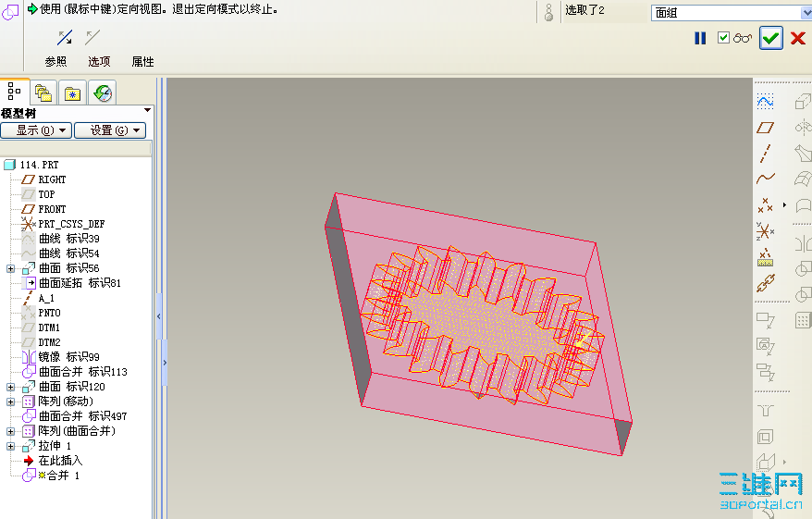Screen dimensions: 812x519
Task: Select the Datum Plane tool
Action: [x=765, y=128]
